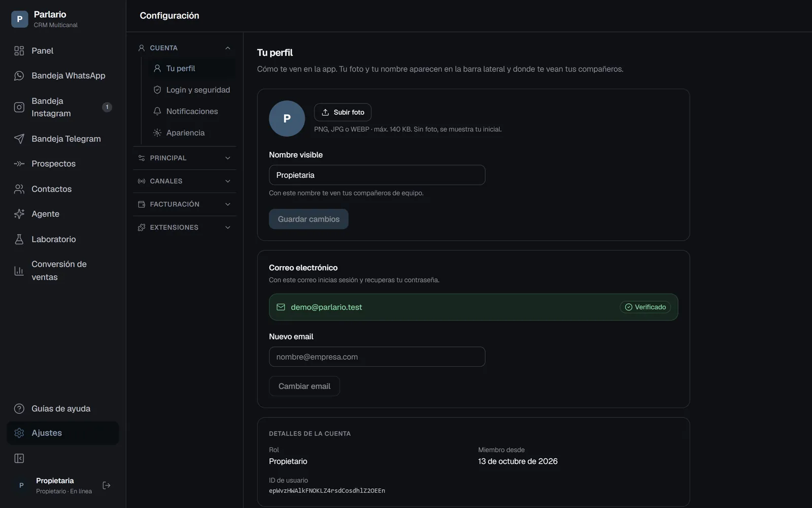Screen dimensions: 812x508
Task: Open Conversión de ventas chart icon
Action: click(x=19, y=271)
